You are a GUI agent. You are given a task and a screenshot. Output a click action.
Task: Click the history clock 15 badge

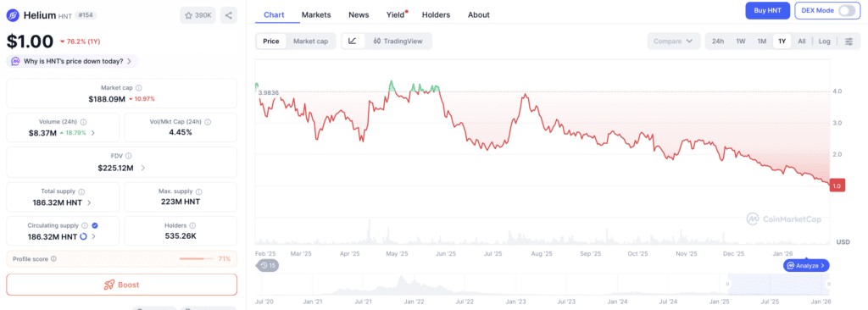(269, 266)
